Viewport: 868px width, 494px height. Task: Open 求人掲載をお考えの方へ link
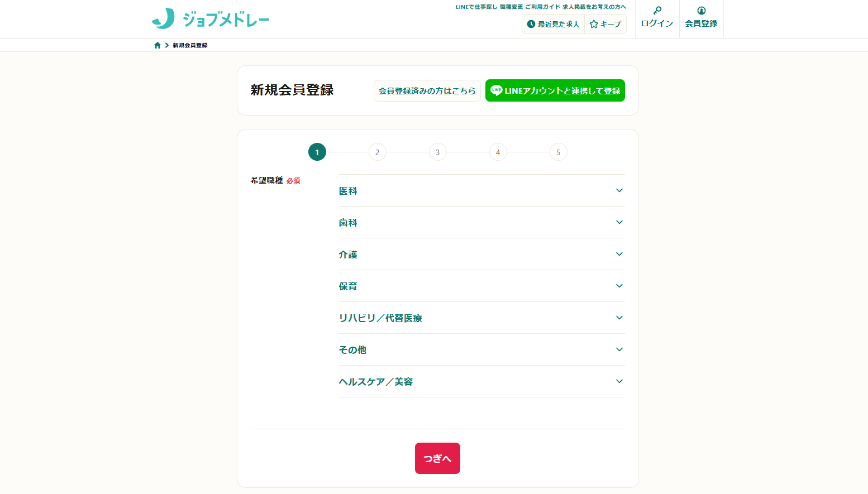tap(594, 7)
